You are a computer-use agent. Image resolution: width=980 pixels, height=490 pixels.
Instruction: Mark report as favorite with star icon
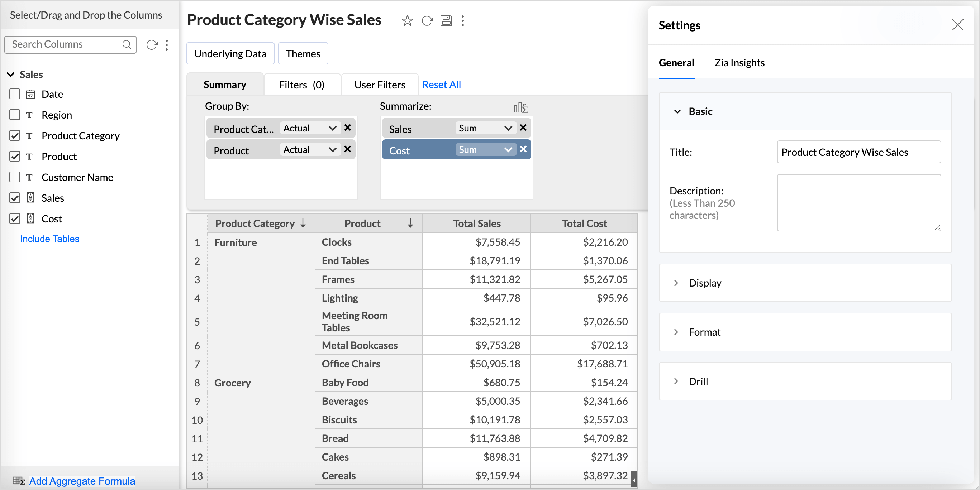click(407, 20)
